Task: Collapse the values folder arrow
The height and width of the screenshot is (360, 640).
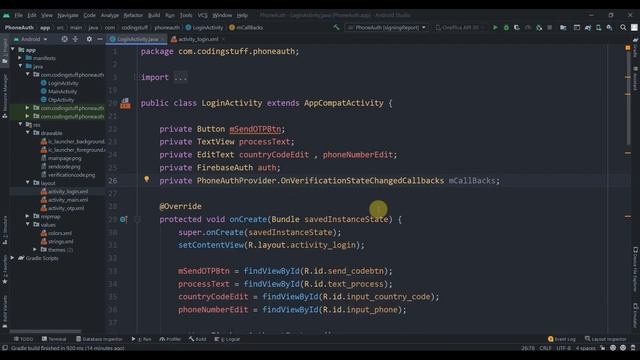Action: 28,224
